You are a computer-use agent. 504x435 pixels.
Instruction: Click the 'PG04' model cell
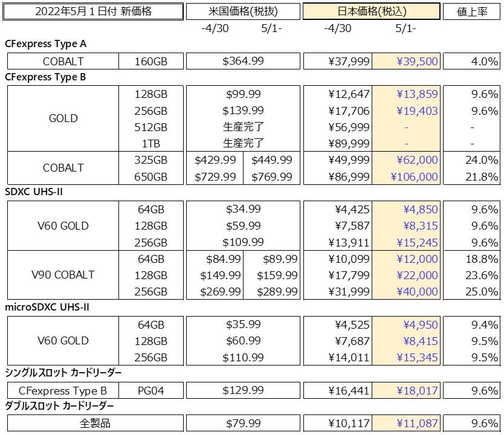[150, 391]
